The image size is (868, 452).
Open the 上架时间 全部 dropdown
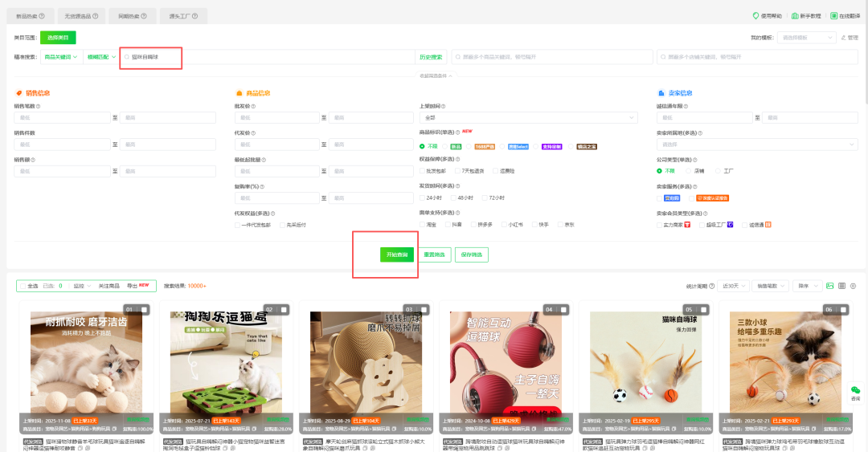(528, 118)
